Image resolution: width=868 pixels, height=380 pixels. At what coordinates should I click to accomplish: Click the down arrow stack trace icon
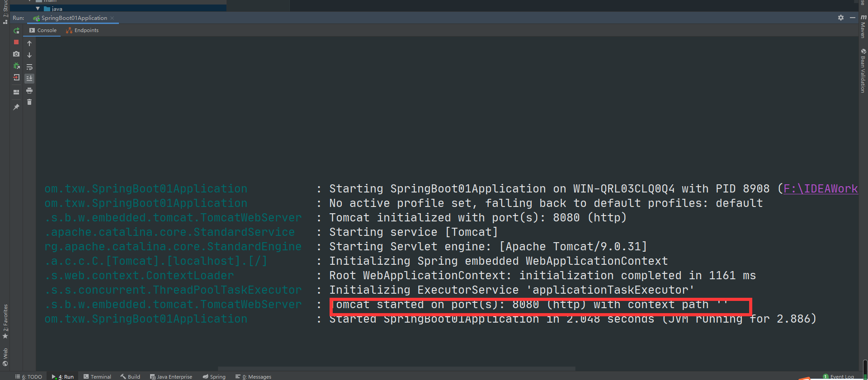tap(29, 55)
